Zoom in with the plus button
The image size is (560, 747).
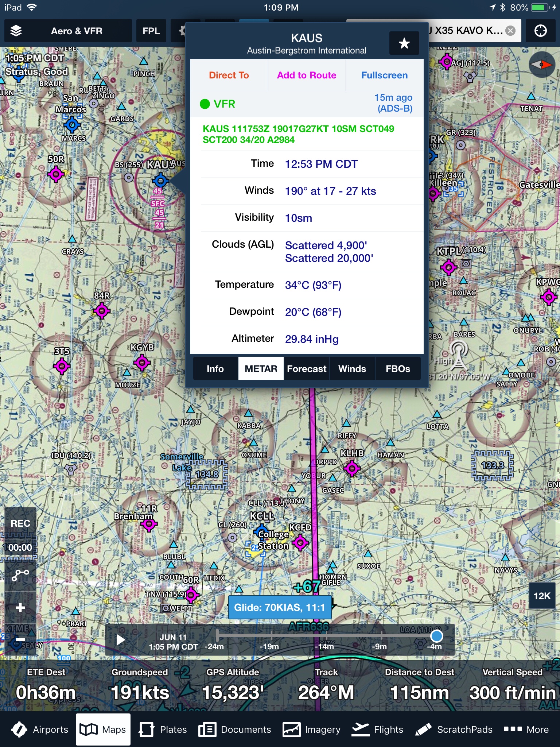coord(20,608)
